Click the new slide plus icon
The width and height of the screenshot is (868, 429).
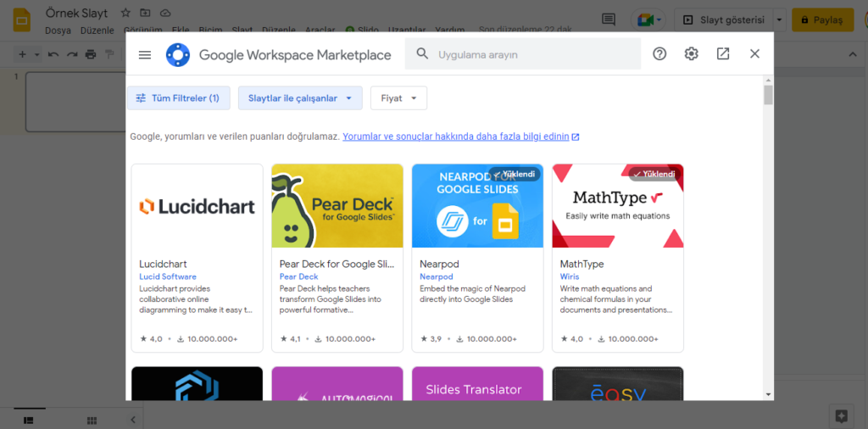tap(22, 54)
